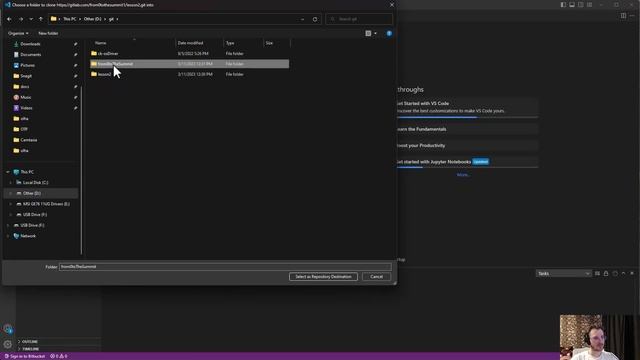Click Select as Repository Destination button
Screen dimensions: 640x360
[x=323, y=277]
